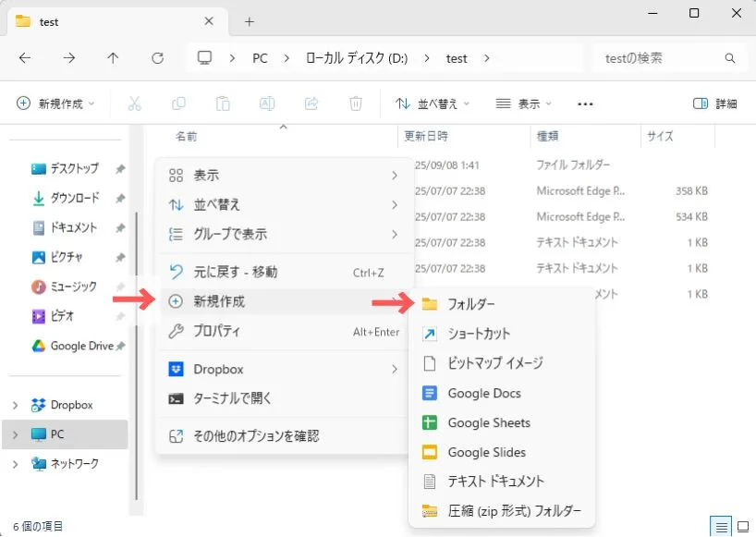Image resolution: width=756 pixels, height=537 pixels.
Task: Switch to large icons view in status bar
Action: (741, 526)
